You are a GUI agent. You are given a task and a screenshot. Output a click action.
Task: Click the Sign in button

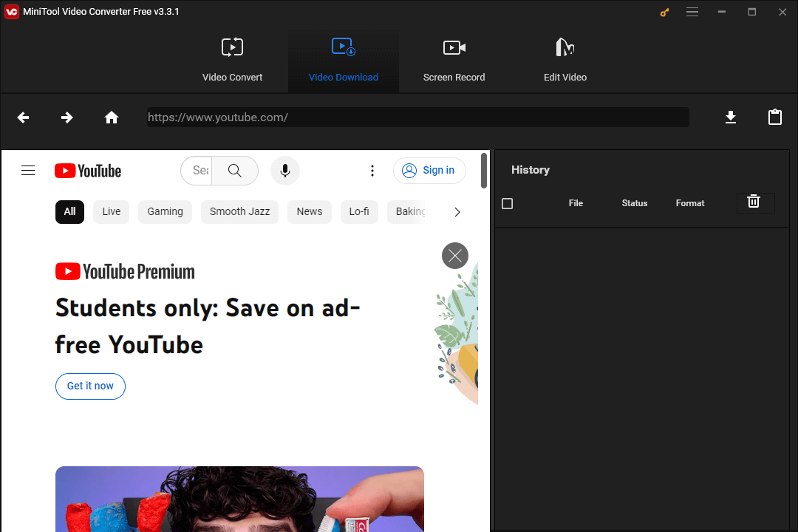click(429, 171)
